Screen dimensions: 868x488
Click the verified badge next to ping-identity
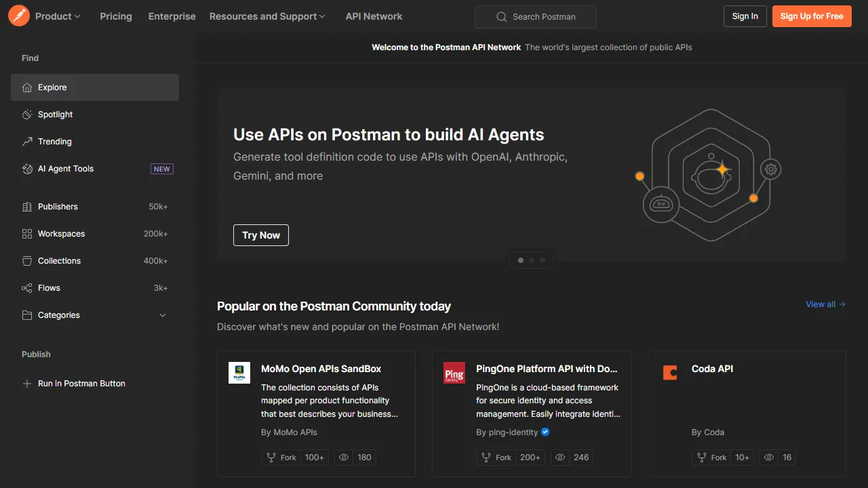click(545, 432)
